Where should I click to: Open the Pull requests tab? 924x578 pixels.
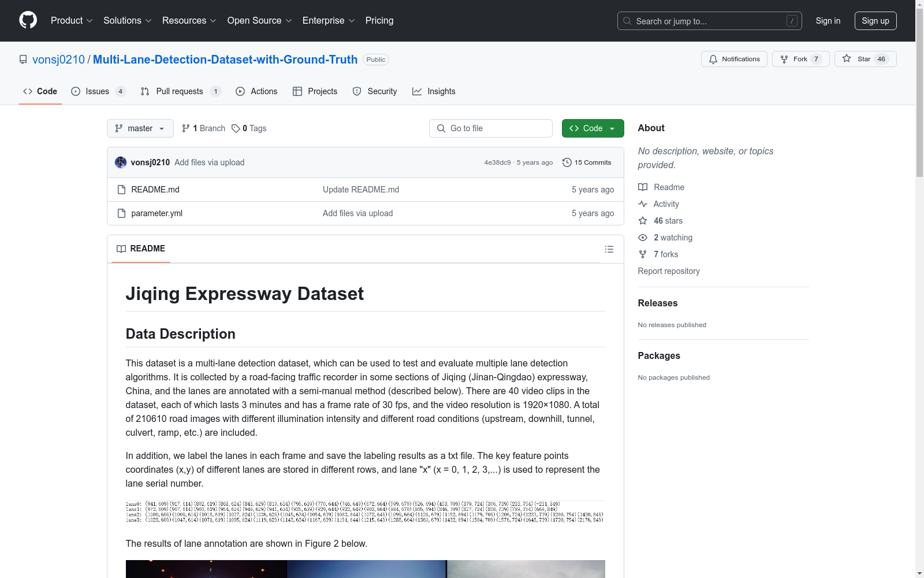pos(181,91)
